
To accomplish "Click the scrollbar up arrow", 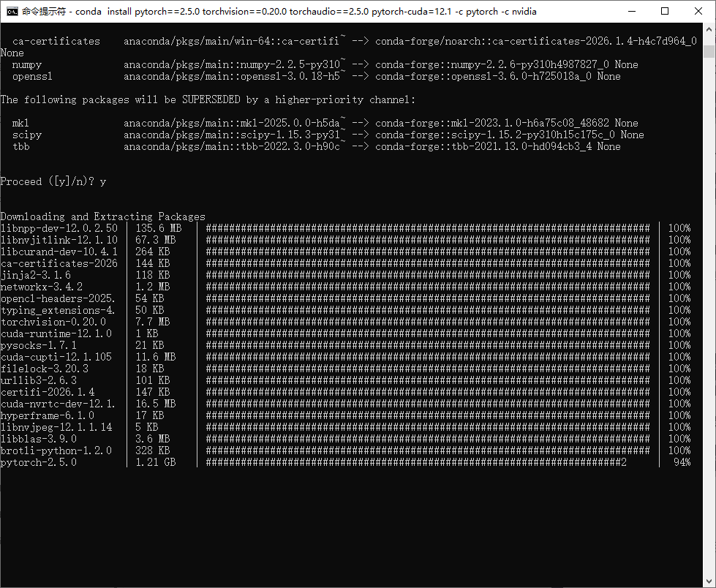I will click(709, 29).
